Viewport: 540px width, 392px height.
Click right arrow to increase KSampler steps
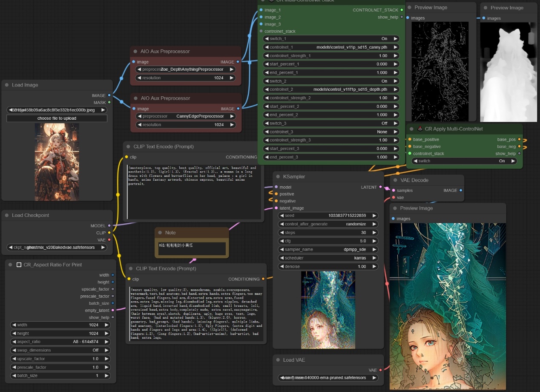tap(374, 233)
